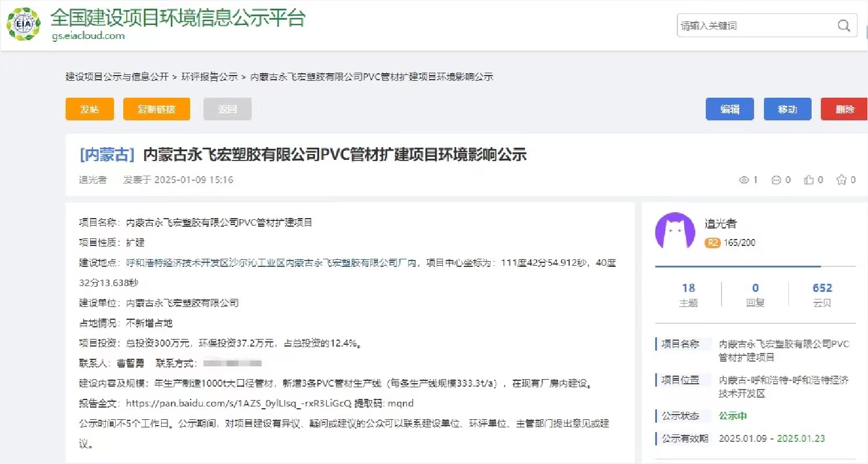The image size is (868, 464).
Task: Click the 项目性质：扩建 line
Action: click(112, 242)
